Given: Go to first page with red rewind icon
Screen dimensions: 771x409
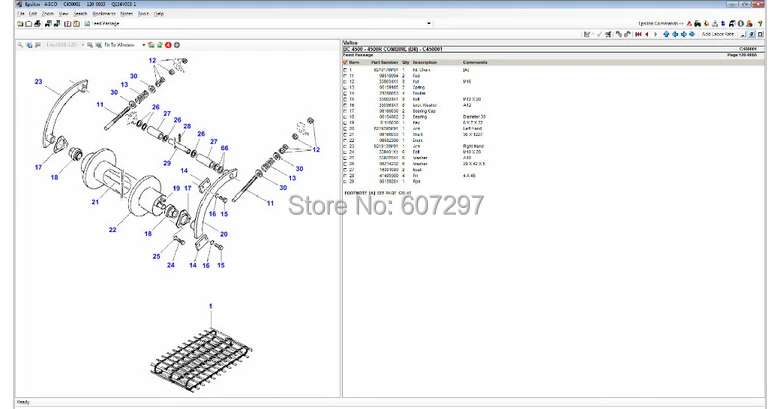Looking at the screenshot, I should (x=638, y=34).
